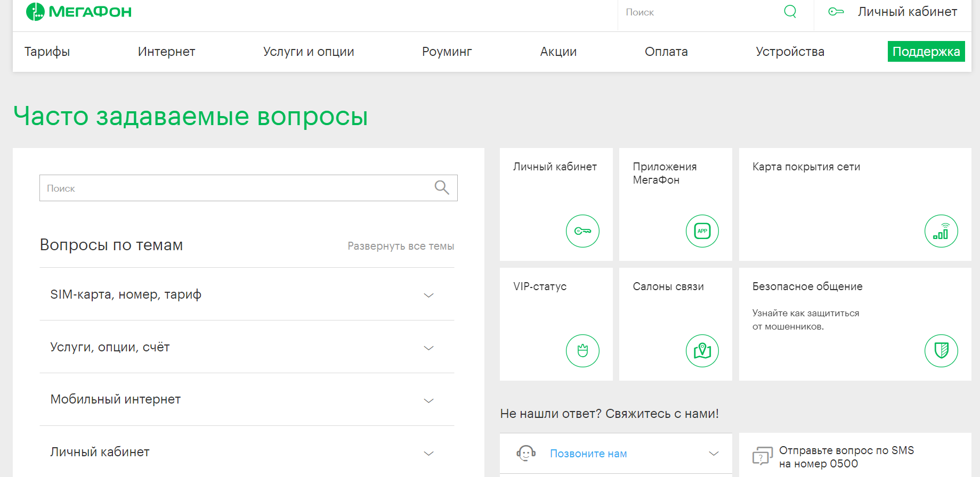The width and height of the screenshot is (980, 477).
Task: Click the shield icon in Безопасное общение card
Action: (x=941, y=351)
